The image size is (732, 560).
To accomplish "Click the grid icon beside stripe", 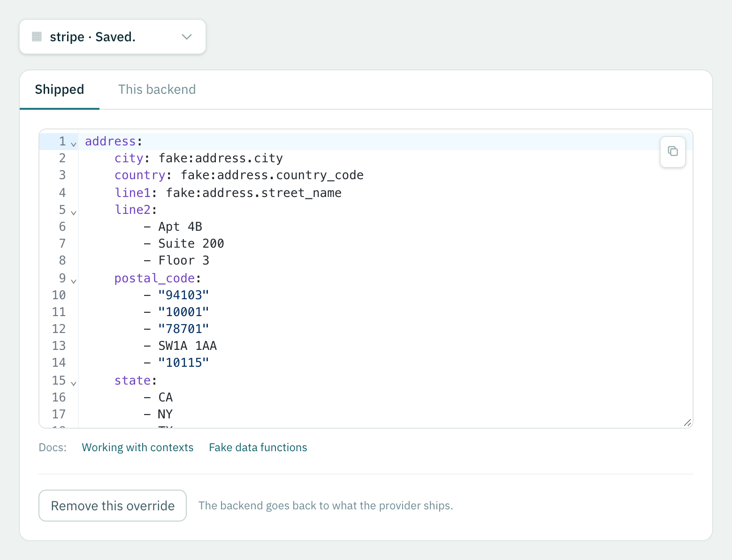I will point(37,37).
